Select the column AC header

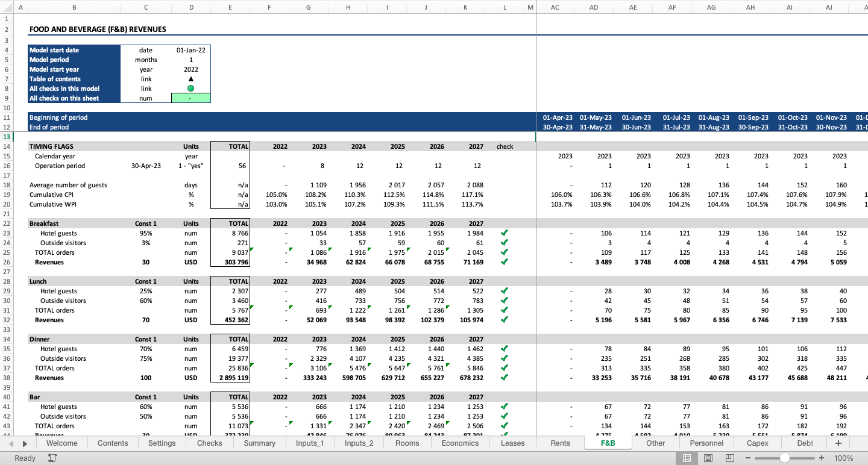point(555,7)
